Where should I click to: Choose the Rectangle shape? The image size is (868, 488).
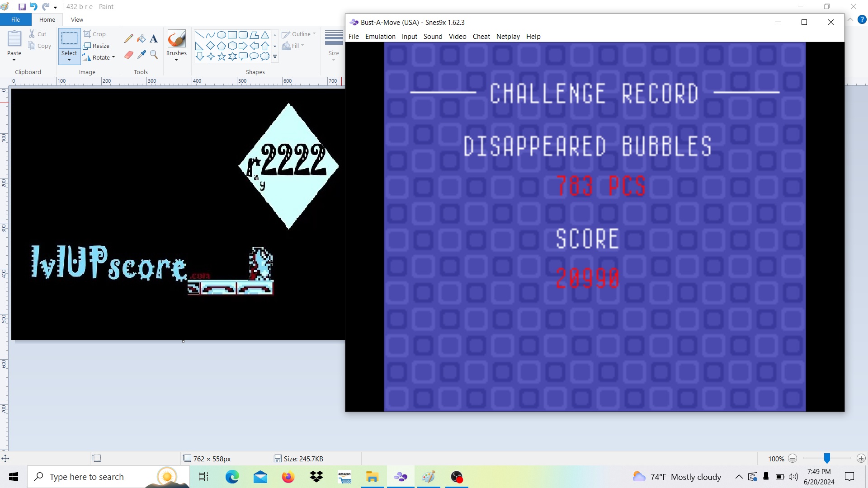tap(232, 35)
